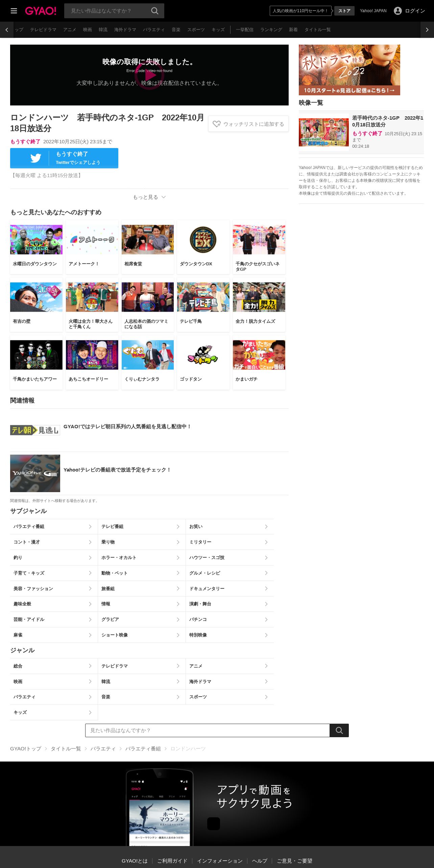Open the 若手時代のネタ-1GP episode thumbnail

324,132
